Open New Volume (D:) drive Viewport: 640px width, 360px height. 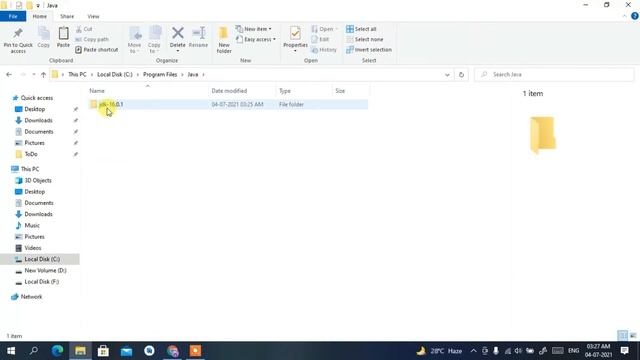point(45,271)
